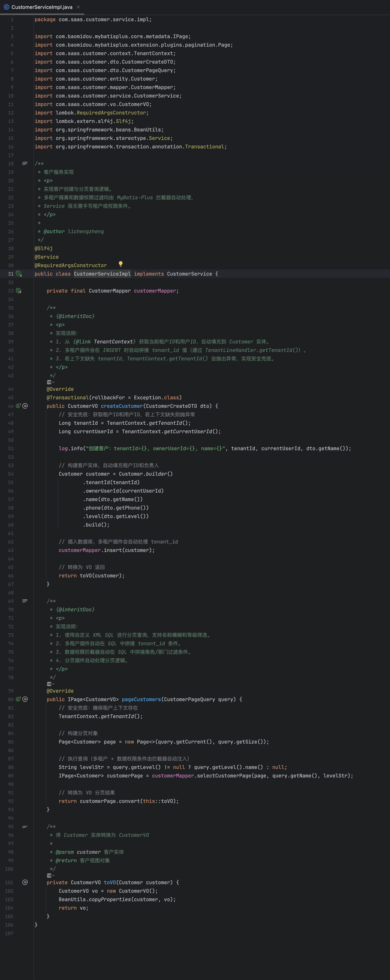Click Slf4j in the lombok.extern import

tap(123, 121)
